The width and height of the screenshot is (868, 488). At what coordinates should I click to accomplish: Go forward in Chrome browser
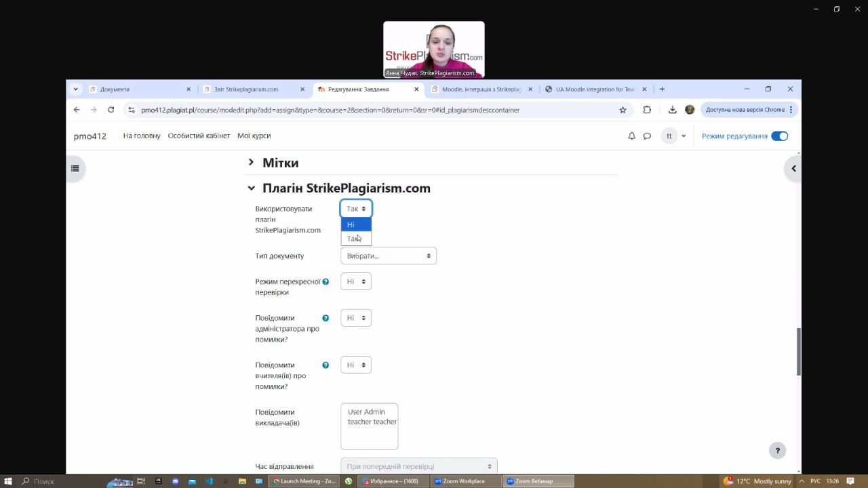click(94, 110)
